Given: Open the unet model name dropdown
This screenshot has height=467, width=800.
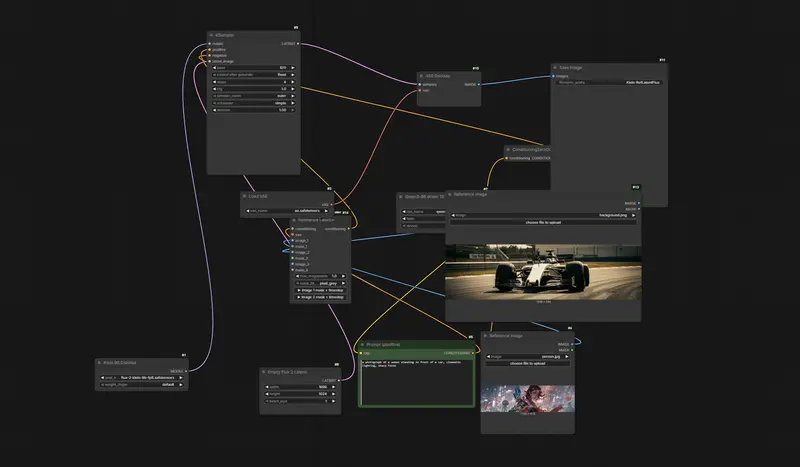Looking at the screenshot, I should click(141, 378).
